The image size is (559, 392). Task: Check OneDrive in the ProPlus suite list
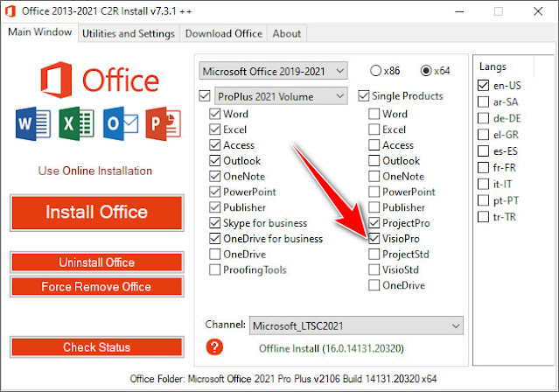214,255
